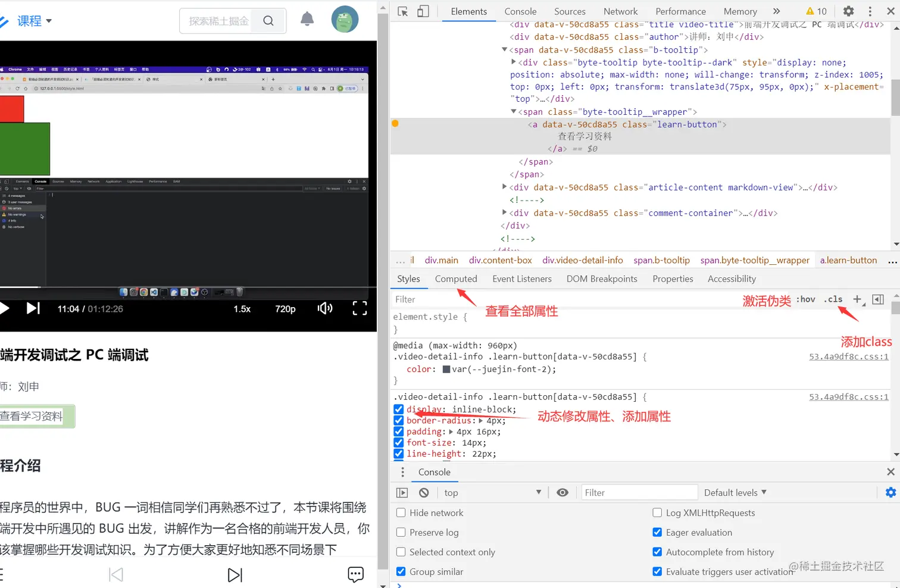Switch to the Network tab
Screen dimensions: 900x588
click(x=620, y=11)
